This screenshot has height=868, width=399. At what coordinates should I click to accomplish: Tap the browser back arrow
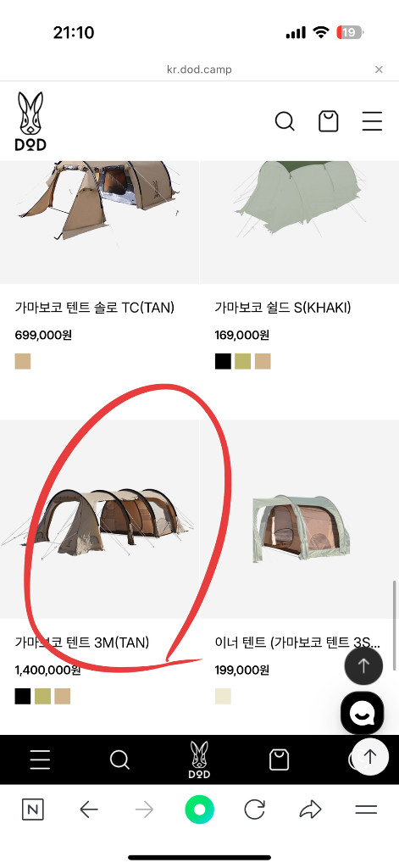pyautogui.click(x=89, y=810)
